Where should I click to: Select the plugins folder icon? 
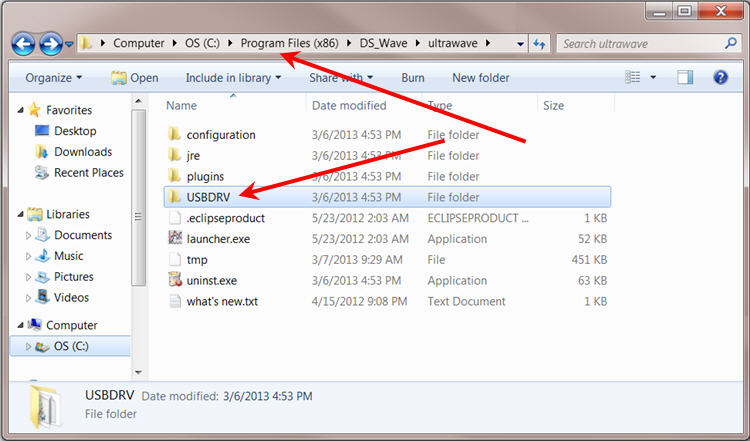pos(175,176)
